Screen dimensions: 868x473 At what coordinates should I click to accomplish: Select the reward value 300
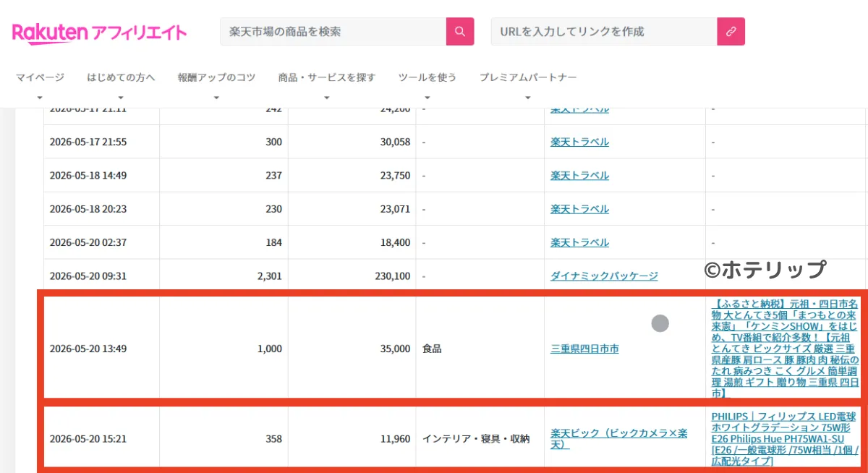[274, 142]
